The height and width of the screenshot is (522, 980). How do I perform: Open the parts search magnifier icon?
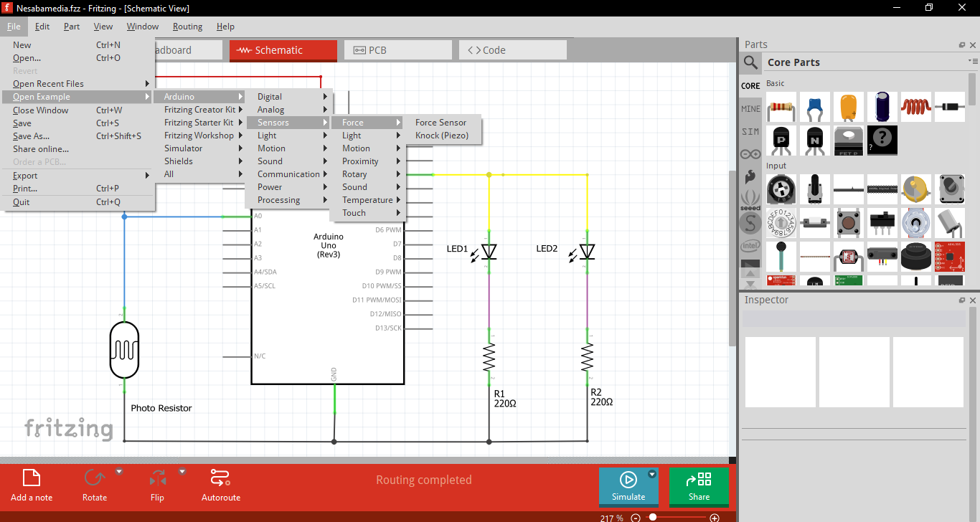(750, 62)
